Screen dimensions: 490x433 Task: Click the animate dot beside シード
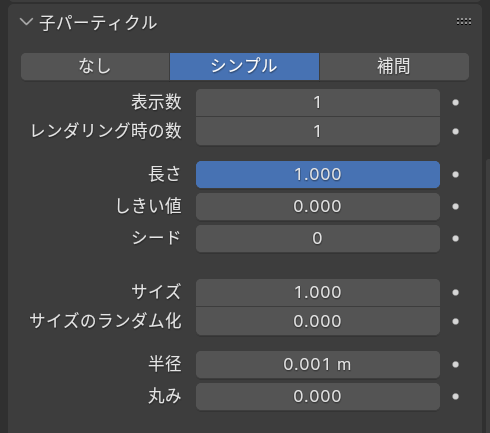[x=455, y=238]
